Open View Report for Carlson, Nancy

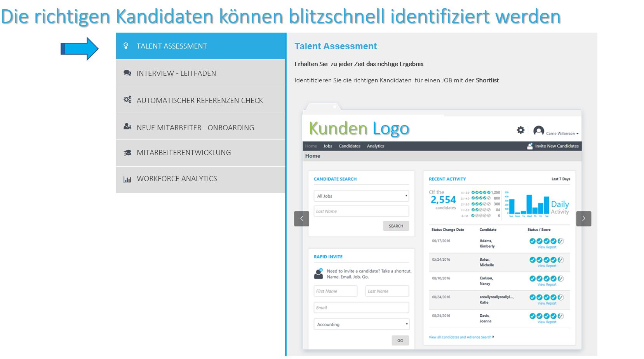pos(547,285)
